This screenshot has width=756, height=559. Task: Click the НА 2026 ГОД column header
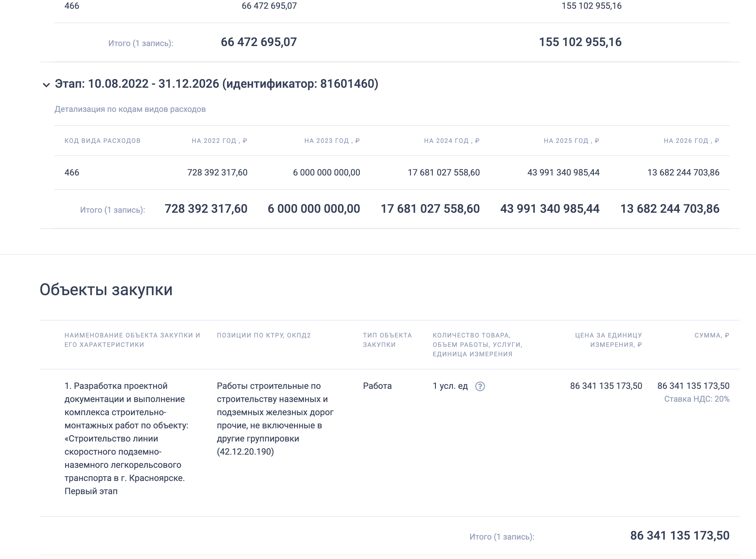[x=691, y=141]
